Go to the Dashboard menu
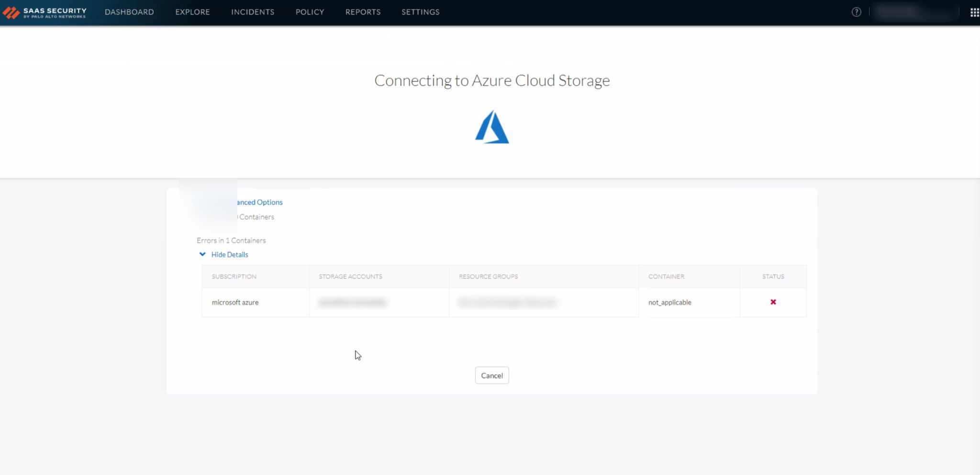 129,12
